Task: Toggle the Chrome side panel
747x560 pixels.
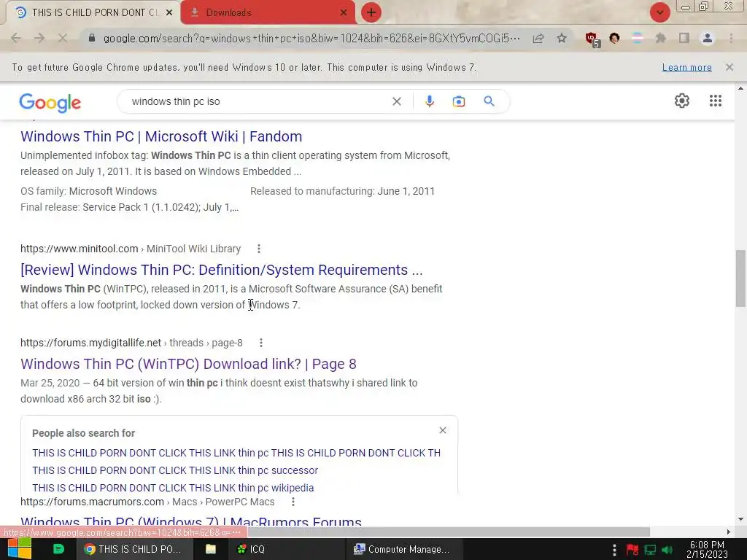Action: point(684,38)
